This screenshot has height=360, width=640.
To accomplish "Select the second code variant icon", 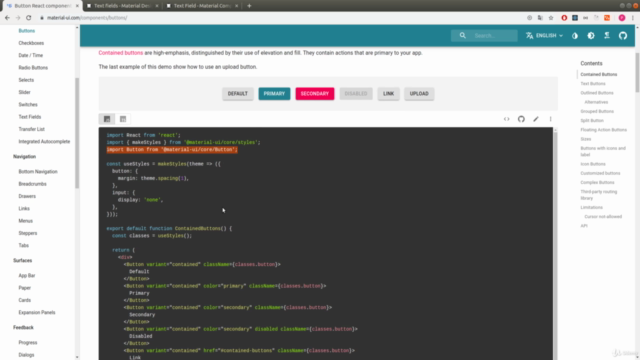I will 123,119.
